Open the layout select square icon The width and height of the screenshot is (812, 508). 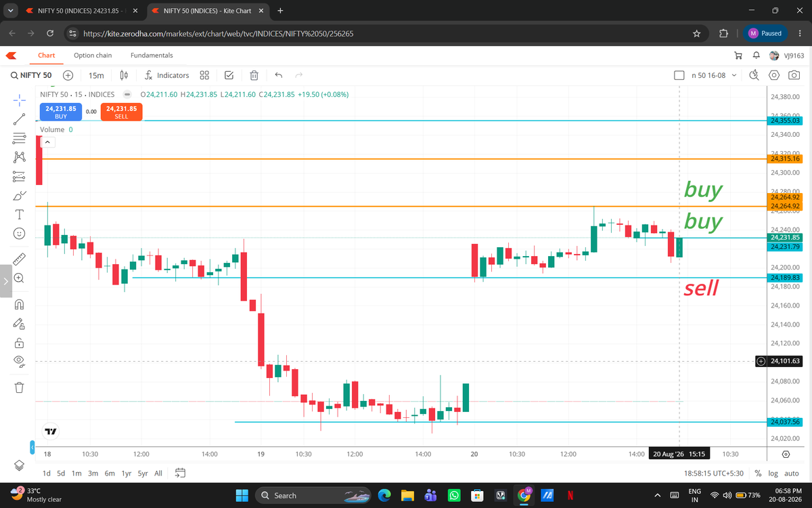679,75
